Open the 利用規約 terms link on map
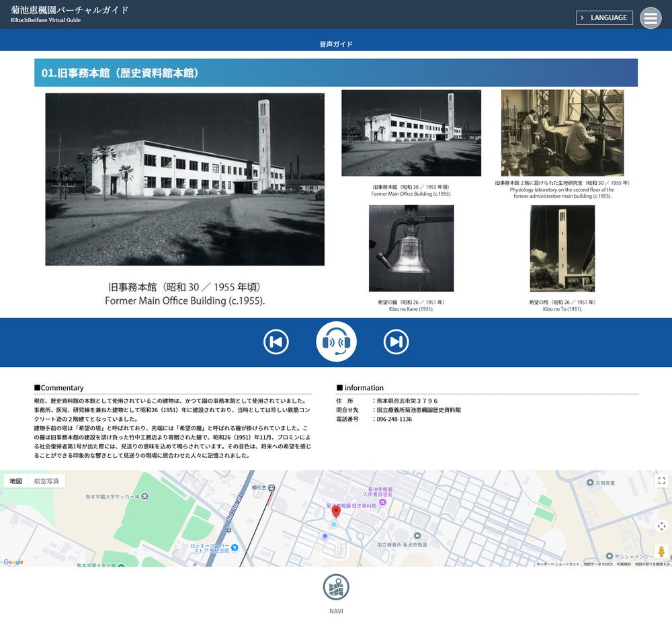 pos(624,564)
